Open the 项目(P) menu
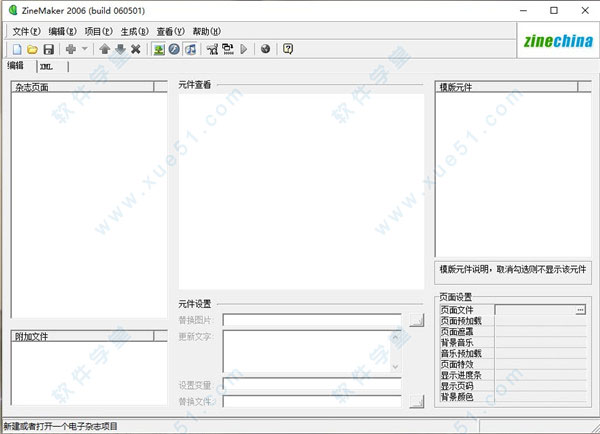 [98, 31]
